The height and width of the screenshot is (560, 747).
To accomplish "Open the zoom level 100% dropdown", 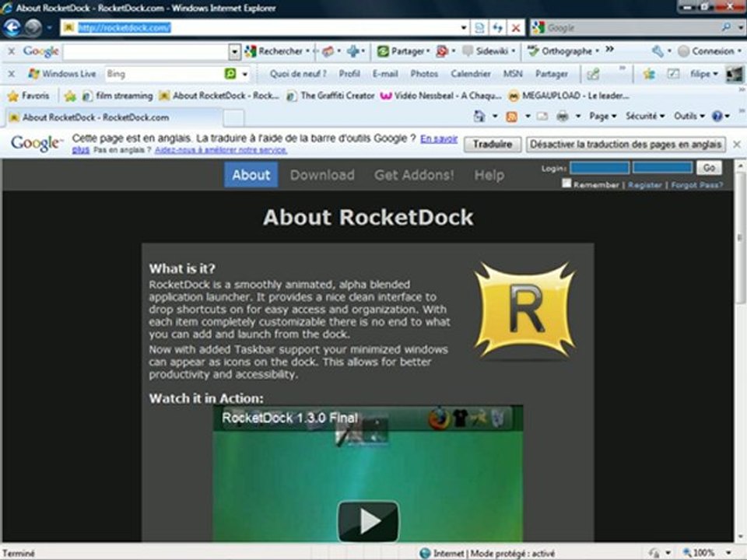I will pyautogui.click(x=728, y=553).
